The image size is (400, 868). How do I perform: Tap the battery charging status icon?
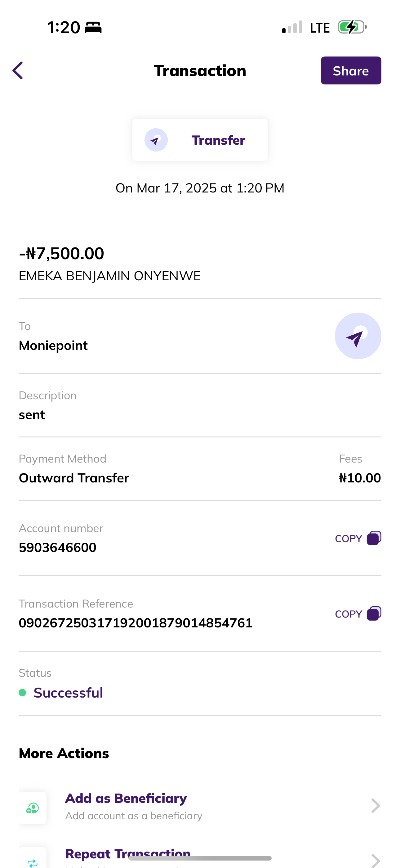(x=352, y=27)
